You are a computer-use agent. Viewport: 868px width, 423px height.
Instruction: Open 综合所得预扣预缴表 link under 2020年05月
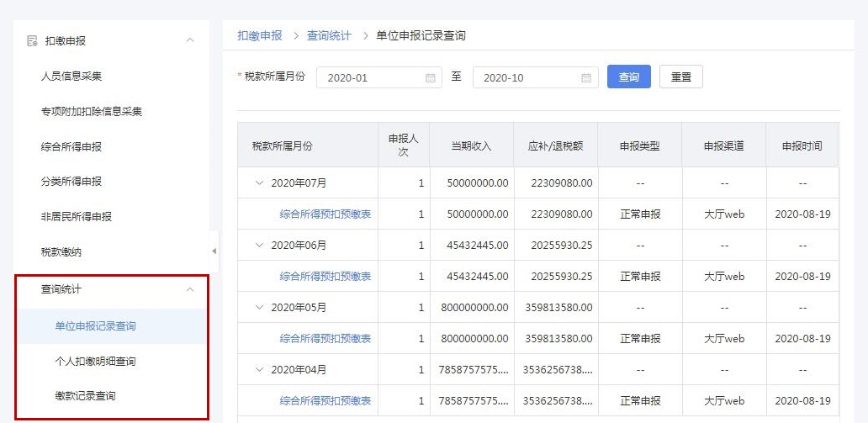[325, 338]
